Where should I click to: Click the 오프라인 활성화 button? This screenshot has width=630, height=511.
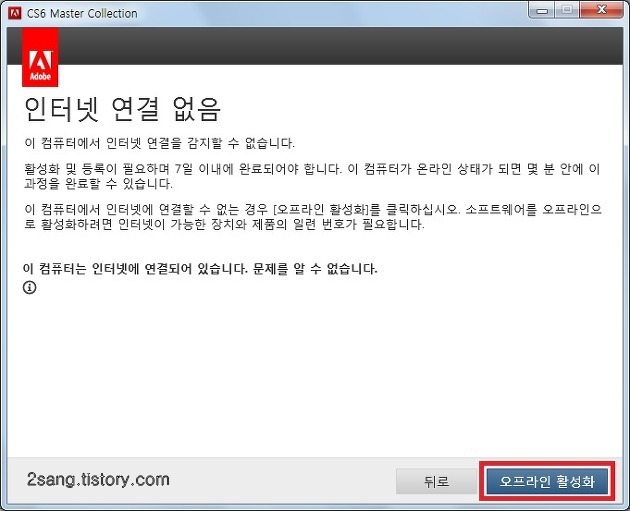tap(546, 481)
